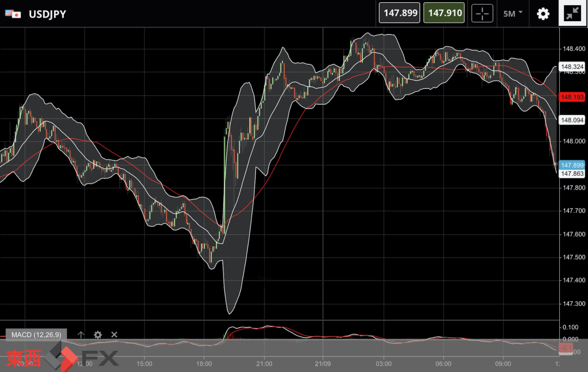Click the 21/09 date marker on time axis
The height and width of the screenshot is (372, 588).
324,363
